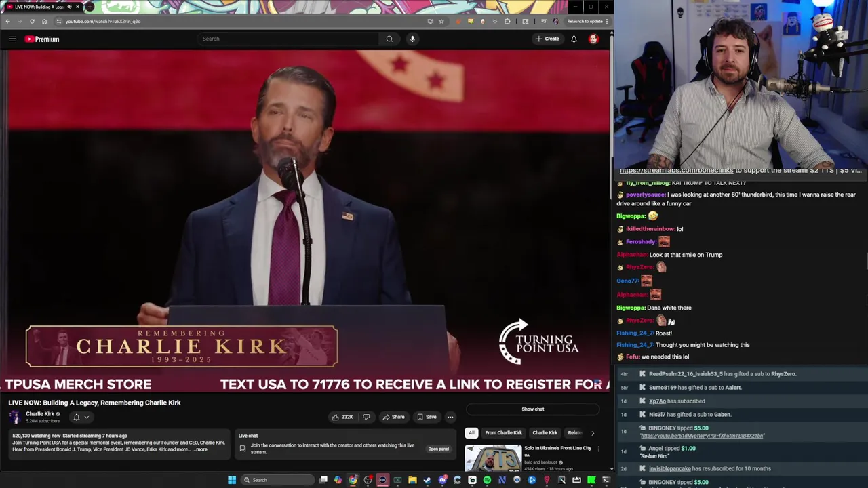The width and height of the screenshot is (868, 488).
Task: Open Task View from the taskbar
Action: 323,480
